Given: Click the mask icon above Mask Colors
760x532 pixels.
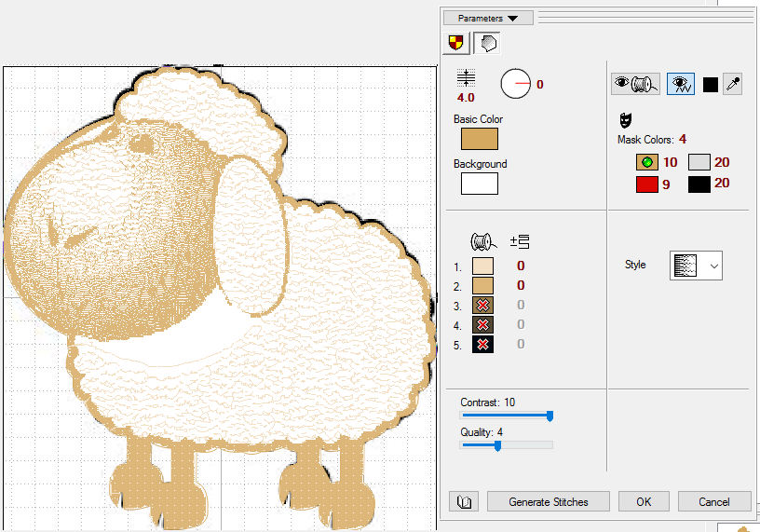Looking at the screenshot, I should tap(625, 119).
